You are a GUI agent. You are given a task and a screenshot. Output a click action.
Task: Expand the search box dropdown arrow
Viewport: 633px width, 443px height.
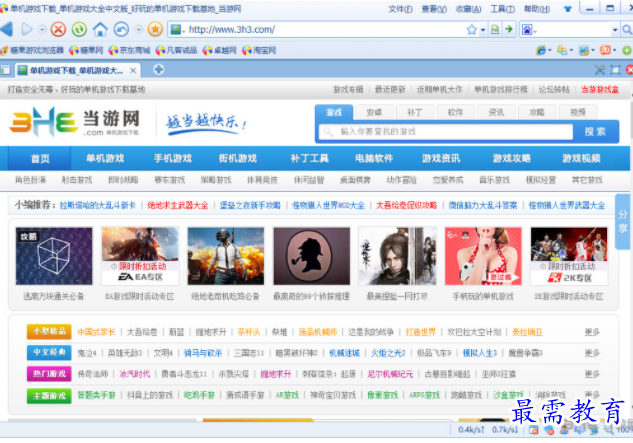615,30
